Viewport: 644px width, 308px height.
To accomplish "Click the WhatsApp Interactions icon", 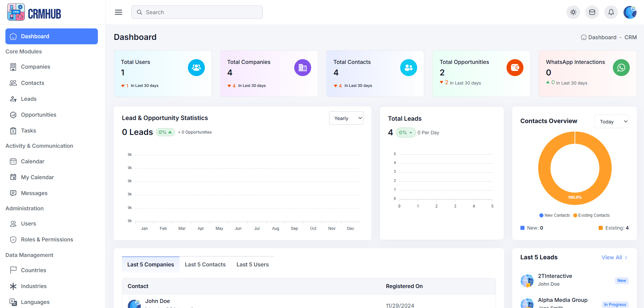I will coord(621,68).
